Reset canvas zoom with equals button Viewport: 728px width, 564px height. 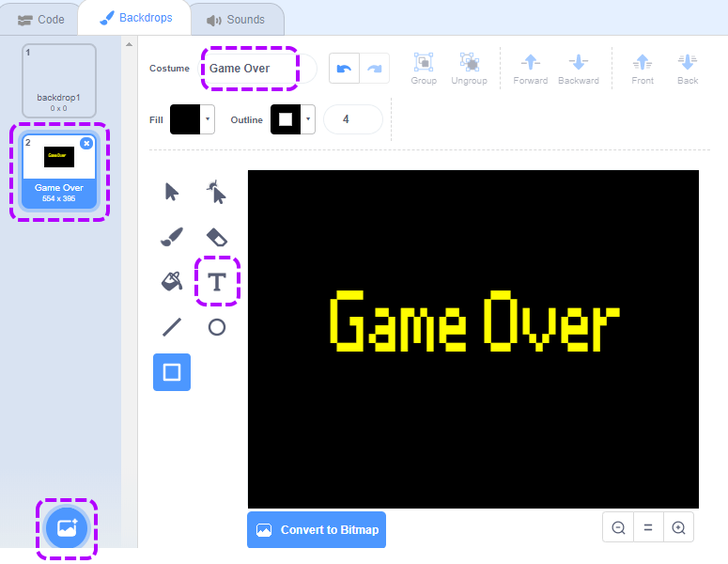pos(648,527)
